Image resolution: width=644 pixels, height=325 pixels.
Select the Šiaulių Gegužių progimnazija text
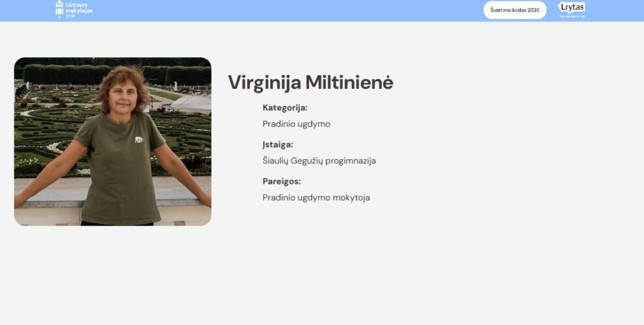[x=319, y=161]
